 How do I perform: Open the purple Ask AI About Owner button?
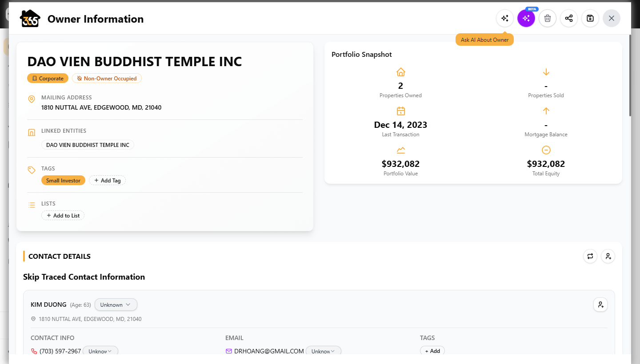click(526, 18)
